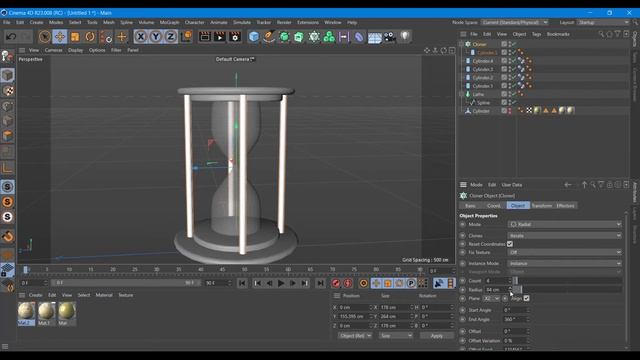
Task: Toggle enable checkmark for Cloner object
Action: (514, 44)
